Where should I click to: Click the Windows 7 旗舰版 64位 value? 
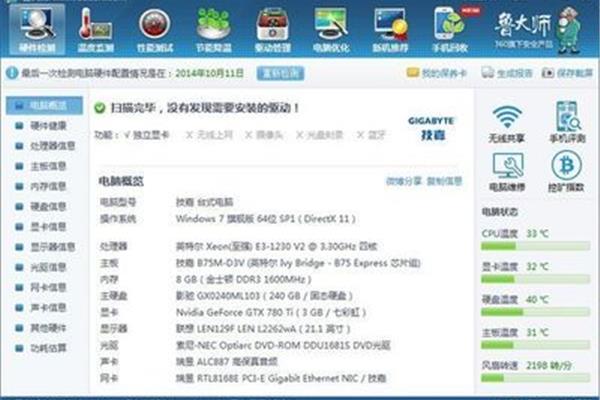pyautogui.click(x=266, y=219)
